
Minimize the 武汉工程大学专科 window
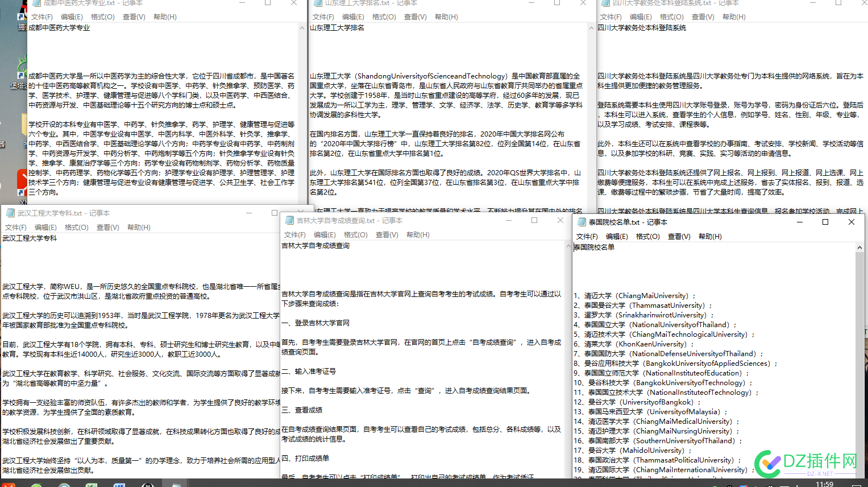click(249, 213)
